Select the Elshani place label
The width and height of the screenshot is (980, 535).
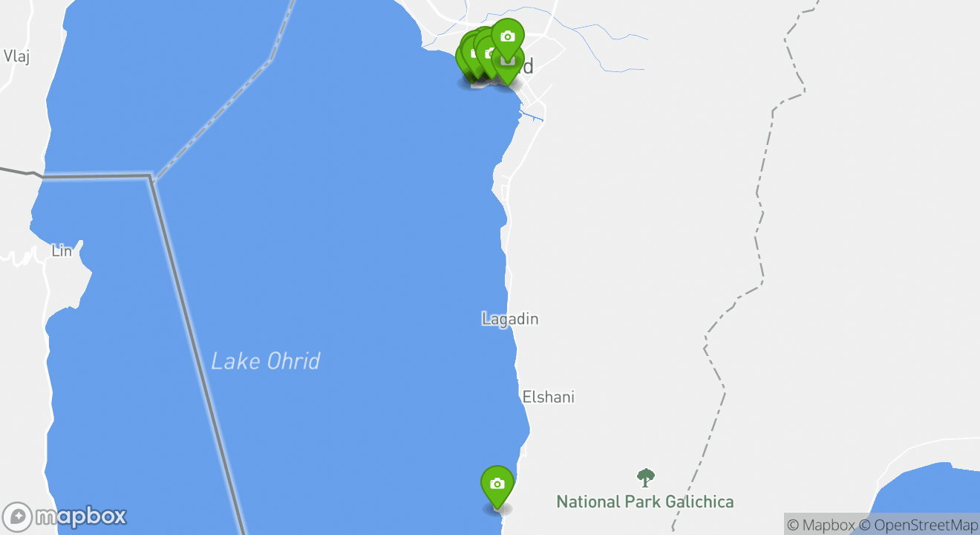pos(548,397)
